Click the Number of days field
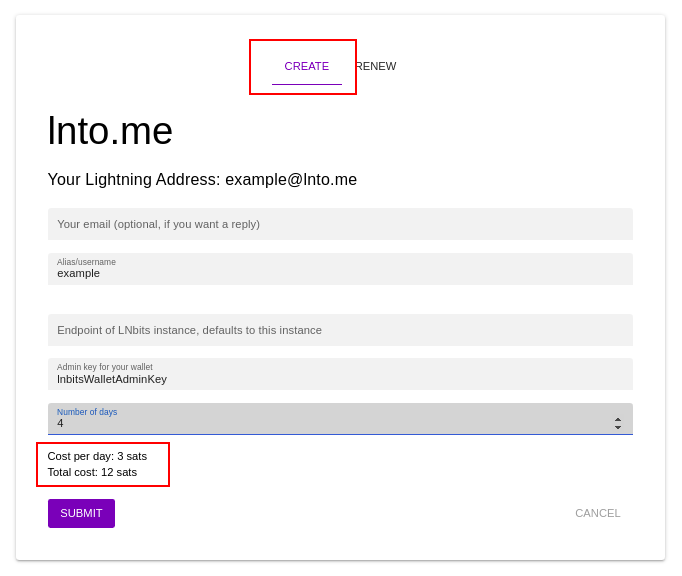Screen dimensions: 682x576 pyautogui.click(x=340, y=419)
